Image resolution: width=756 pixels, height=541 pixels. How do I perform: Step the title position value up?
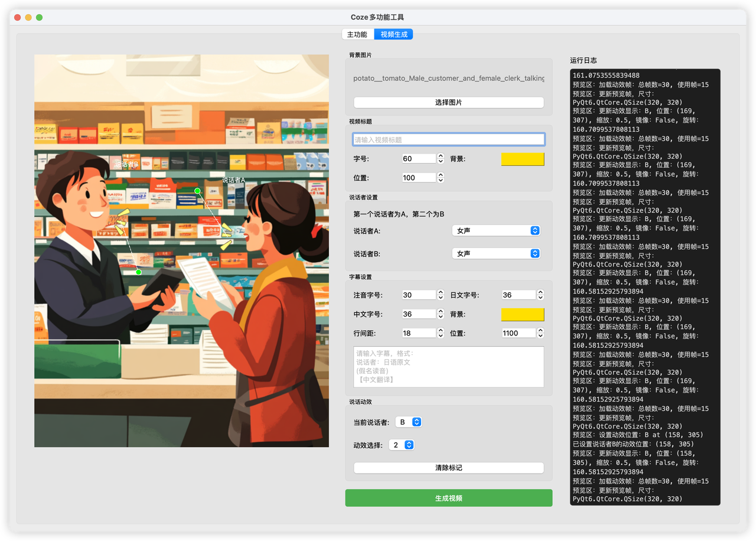click(x=440, y=175)
